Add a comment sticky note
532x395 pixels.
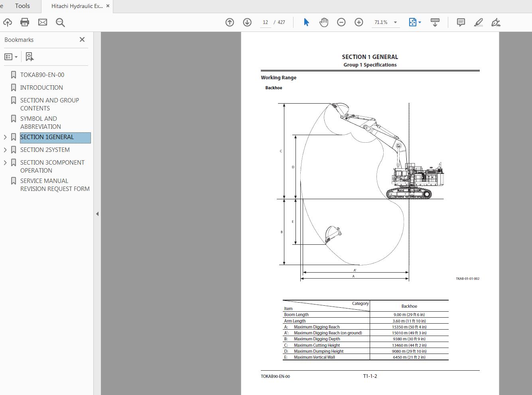point(461,22)
